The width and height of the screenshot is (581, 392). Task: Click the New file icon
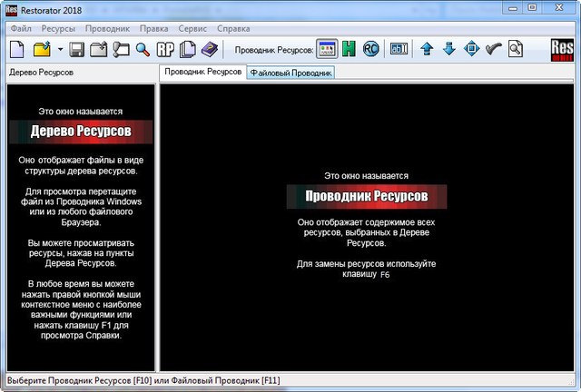click(x=17, y=49)
